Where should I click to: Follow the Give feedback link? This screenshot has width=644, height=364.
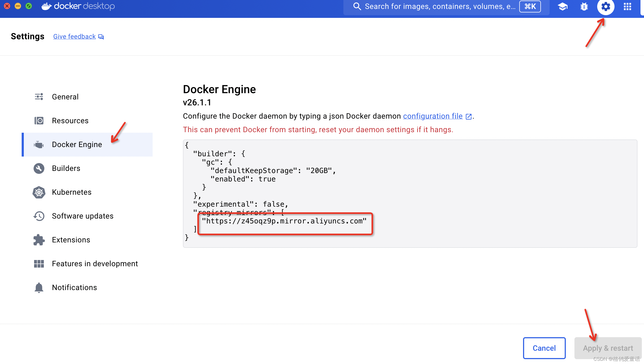(x=74, y=37)
